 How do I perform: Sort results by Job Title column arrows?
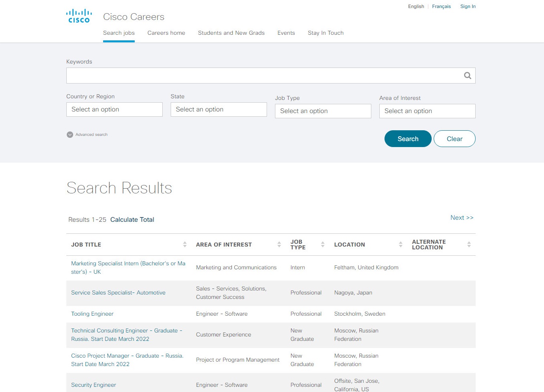pyautogui.click(x=185, y=245)
